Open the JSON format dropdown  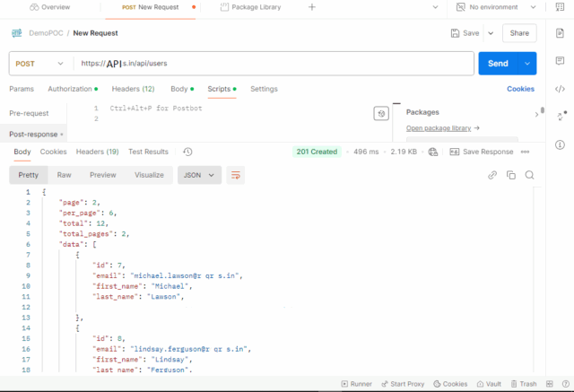pyautogui.click(x=200, y=176)
